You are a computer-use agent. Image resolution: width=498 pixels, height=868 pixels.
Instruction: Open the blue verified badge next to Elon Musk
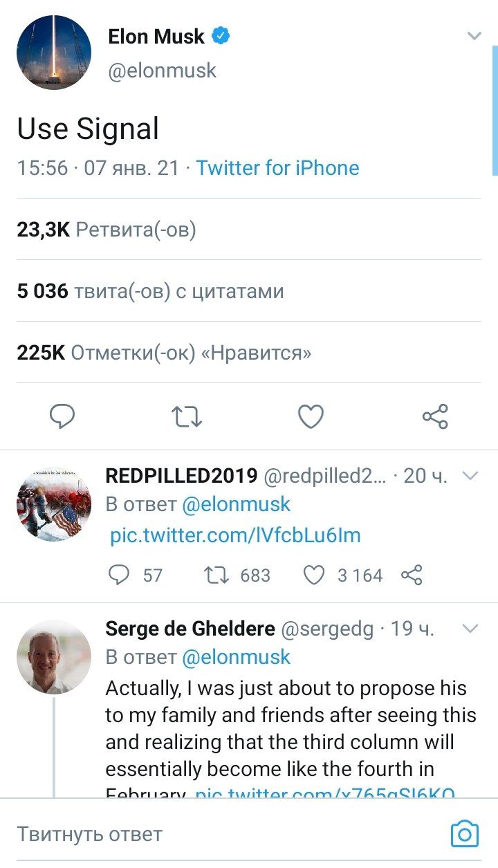220,37
